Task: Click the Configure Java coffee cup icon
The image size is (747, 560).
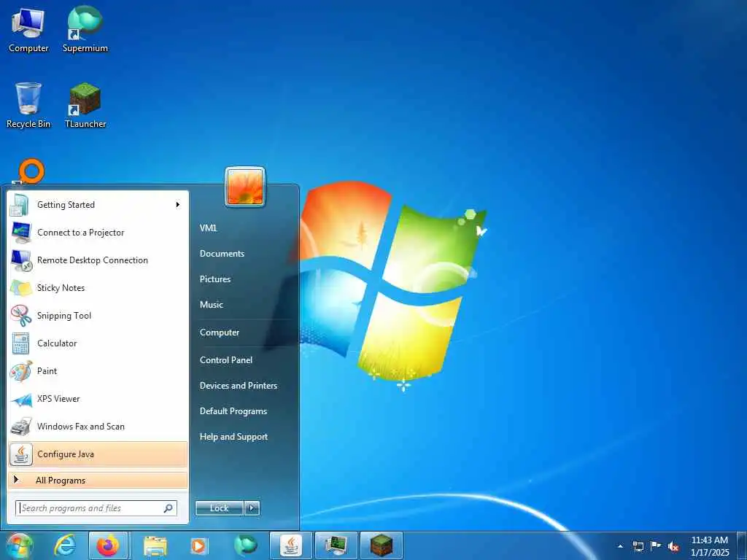Action: tap(21, 454)
